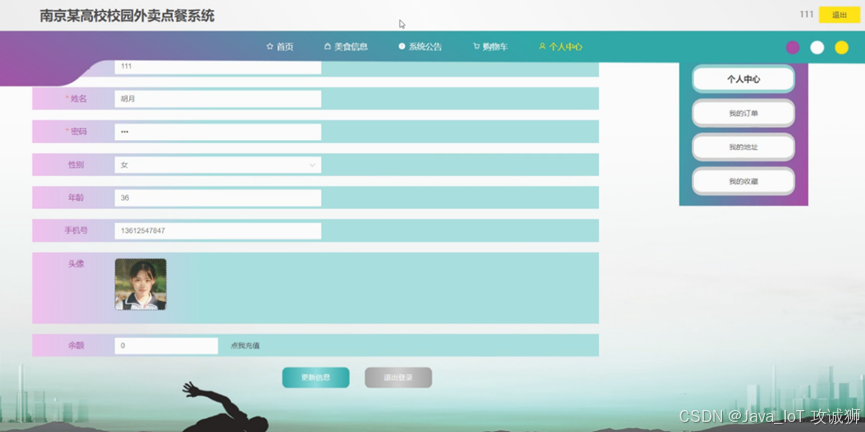This screenshot has height=432, width=865.
Task: Expand the 性别 dropdown showing 女
Action: (x=218, y=165)
